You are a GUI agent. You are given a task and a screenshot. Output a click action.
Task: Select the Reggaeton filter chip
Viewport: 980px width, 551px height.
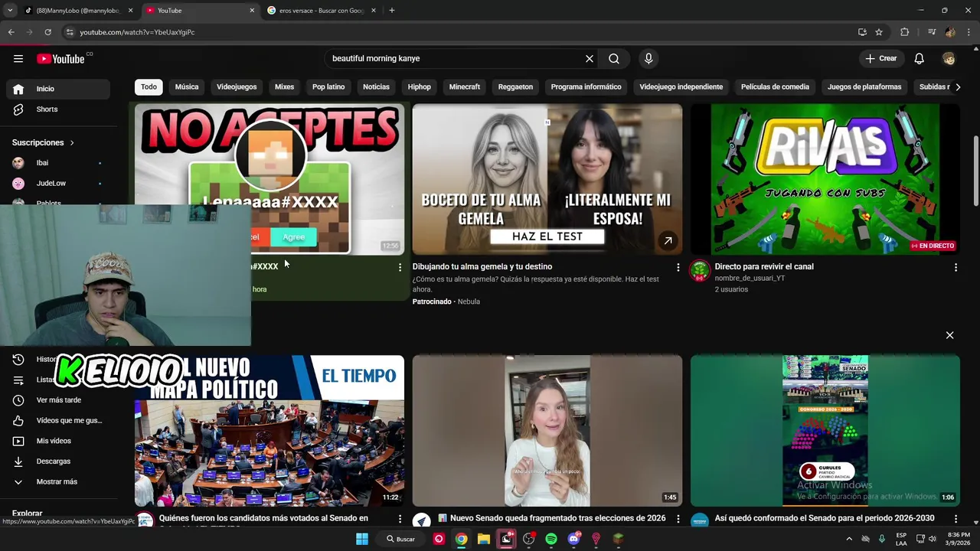(x=515, y=86)
